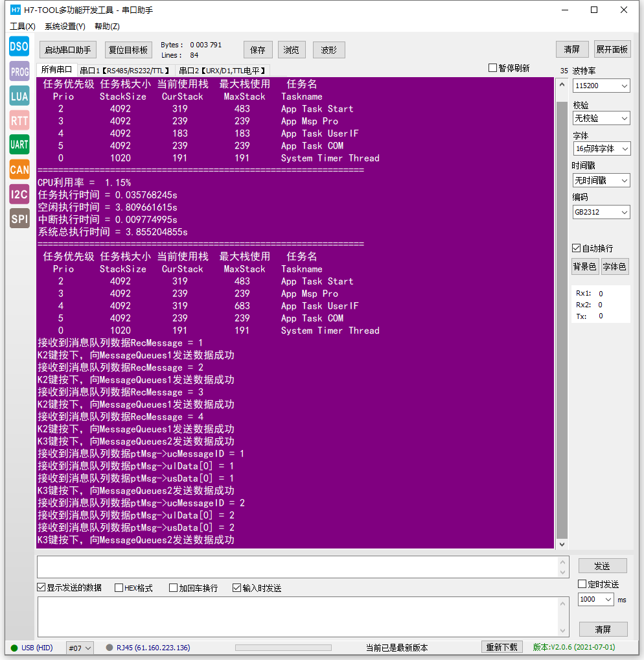Image resolution: width=644 pixels, height=660 pixels.
Task: Open the #07 device dropdown
Action: pos(80,648)
